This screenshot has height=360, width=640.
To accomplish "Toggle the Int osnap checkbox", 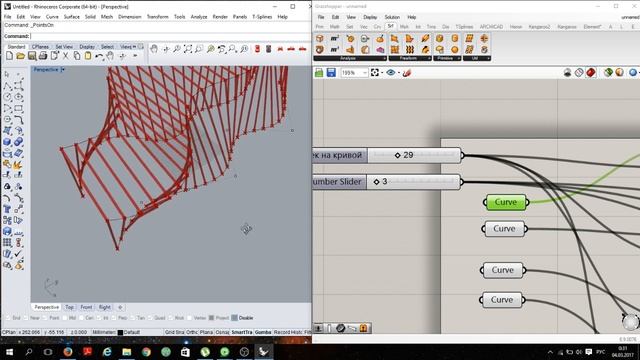I will (x=99, y=318).
